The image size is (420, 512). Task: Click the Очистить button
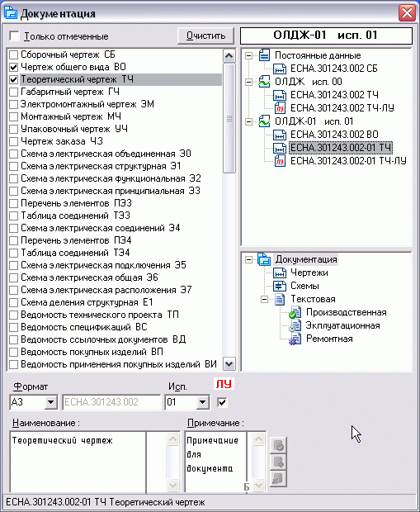point(205,36)
